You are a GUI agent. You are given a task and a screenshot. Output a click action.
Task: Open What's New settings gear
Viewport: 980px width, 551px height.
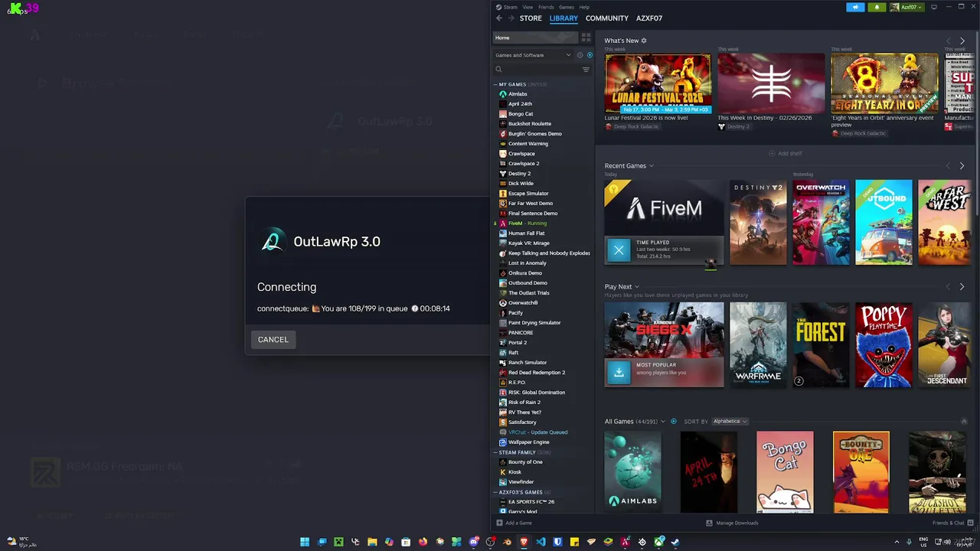click(644, 41)
